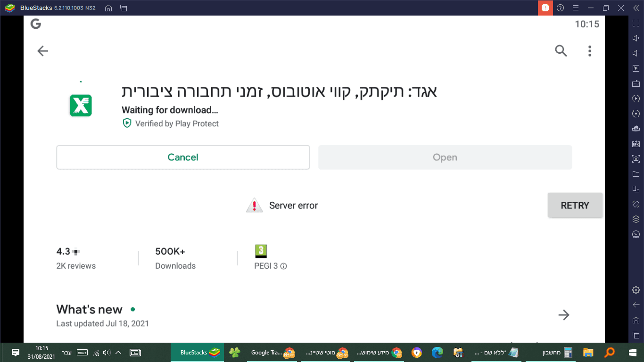Open the Play Store overflow menu
644x362 pixels.
coord(589,51)
